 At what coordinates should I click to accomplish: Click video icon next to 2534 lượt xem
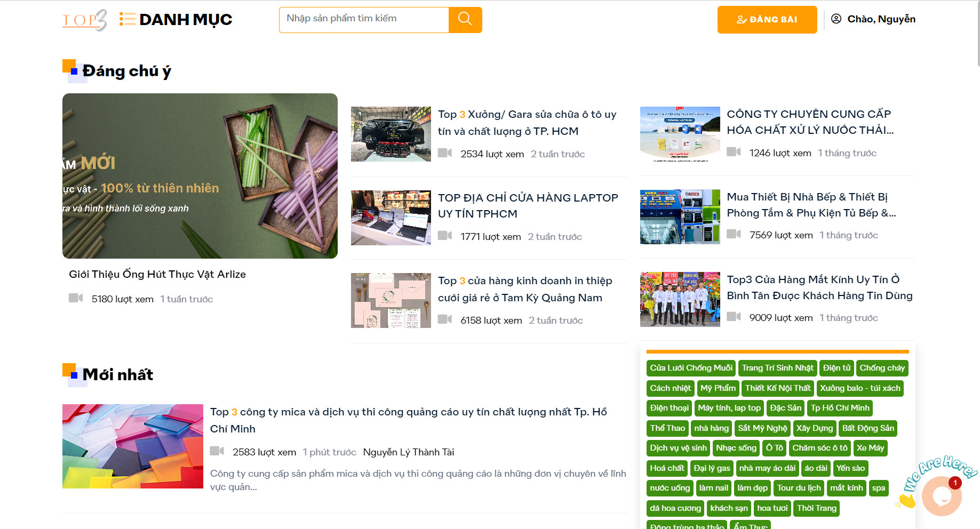(x=445, y=153)
